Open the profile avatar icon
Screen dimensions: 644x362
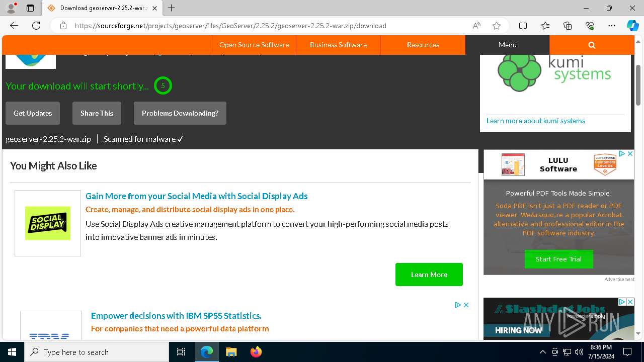[11, 8]
